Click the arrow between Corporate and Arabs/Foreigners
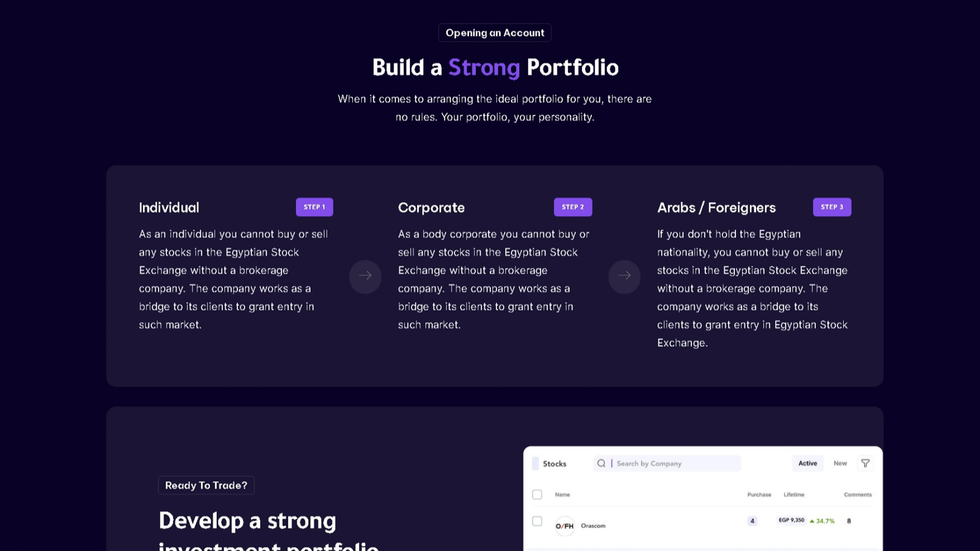980x551 pixels. click(x=624, y=276)
